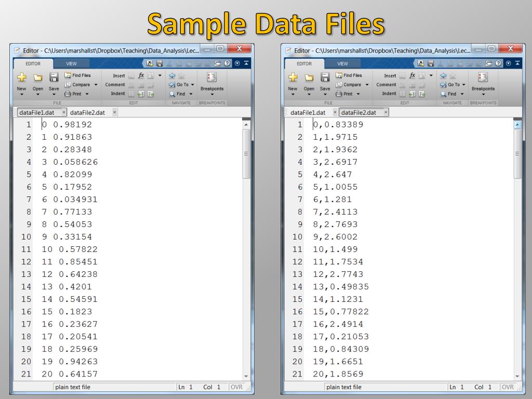Minimize the toolstrip in left editor
Viewport: 532px width, 399px height.
(246, 63)
